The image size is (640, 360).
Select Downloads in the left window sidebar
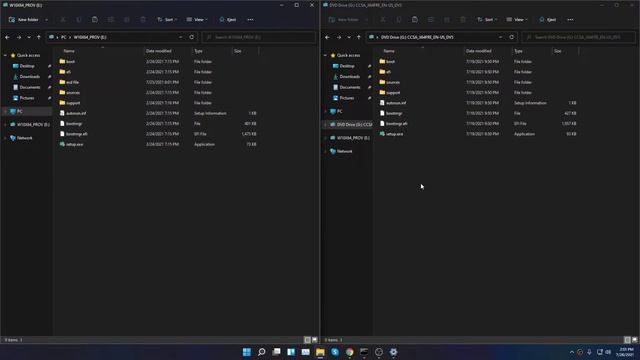click(x=29, y=76)
